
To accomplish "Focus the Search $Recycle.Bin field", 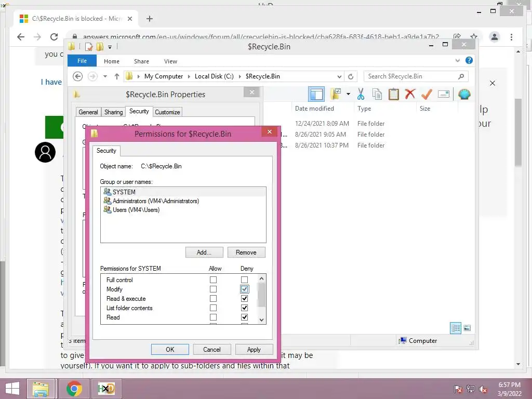I will point(416,76).
